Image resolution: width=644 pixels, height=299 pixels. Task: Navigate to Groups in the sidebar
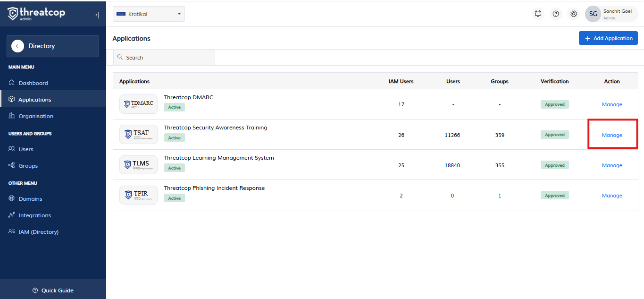pos(28,166)
